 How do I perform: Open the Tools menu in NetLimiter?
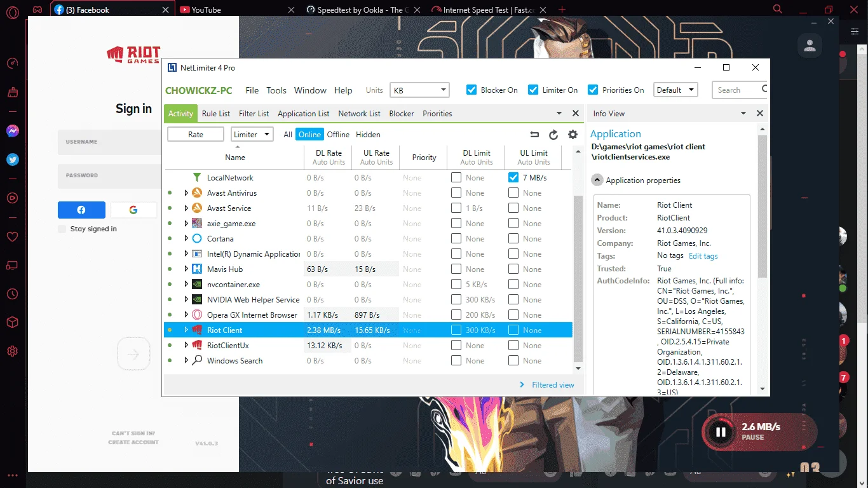point(276,90)
